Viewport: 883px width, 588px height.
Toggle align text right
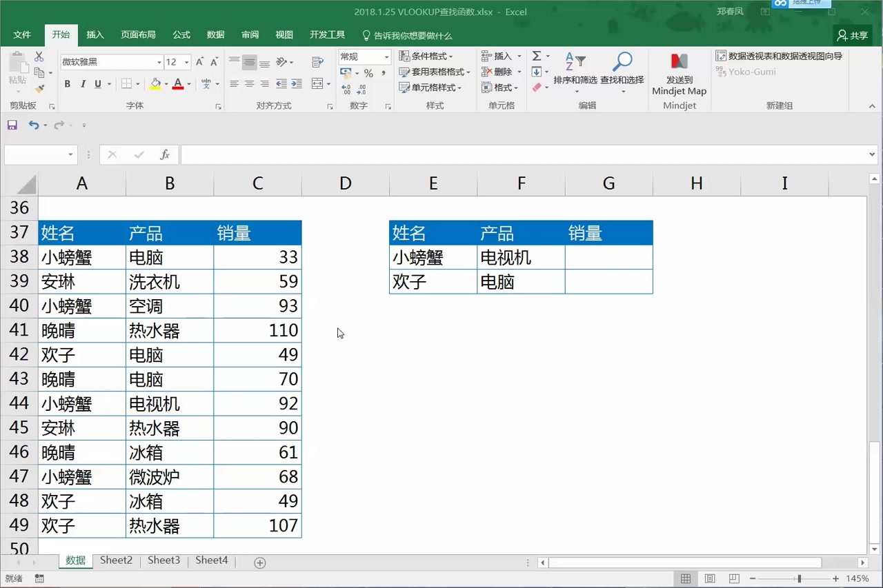point(265,84)
